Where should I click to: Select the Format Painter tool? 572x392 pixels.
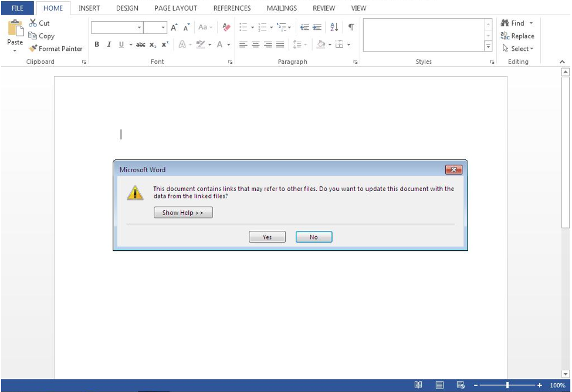56,49
